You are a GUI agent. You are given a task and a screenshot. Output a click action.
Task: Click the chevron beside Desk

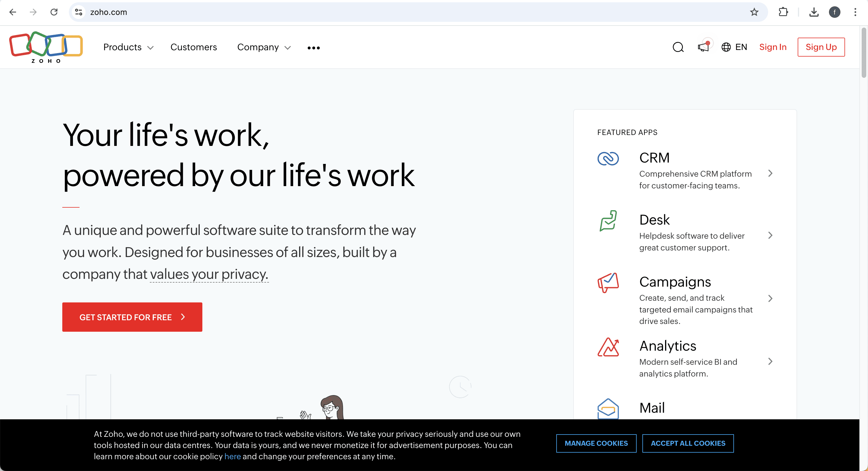(x=770, y=235)
